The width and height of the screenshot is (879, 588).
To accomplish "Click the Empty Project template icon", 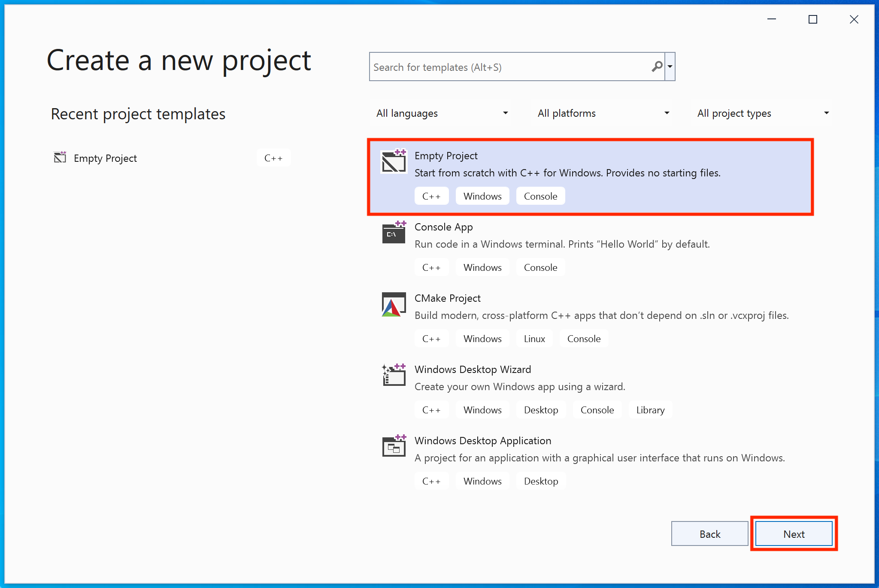I will pos(394,162).
